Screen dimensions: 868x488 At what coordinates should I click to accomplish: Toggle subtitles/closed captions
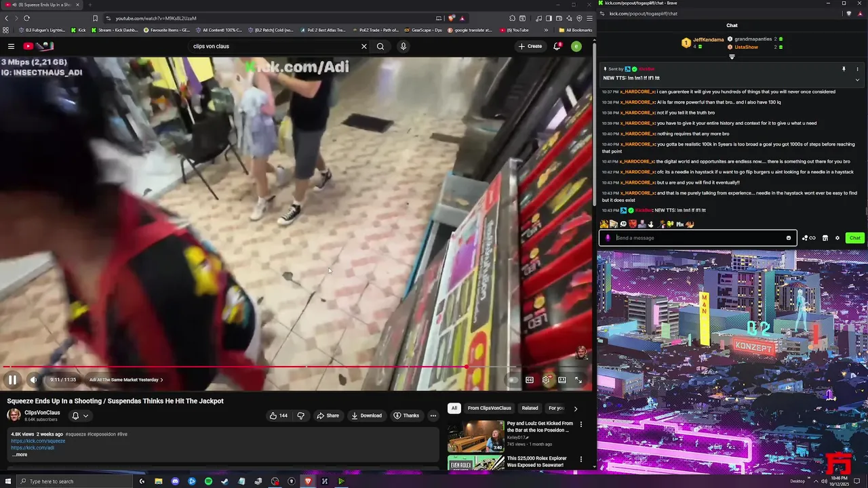(x=530, y=380)
